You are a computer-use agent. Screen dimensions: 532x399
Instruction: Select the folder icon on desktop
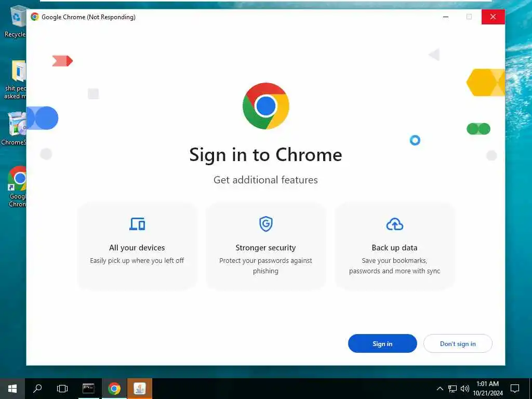tap(16, 79)
